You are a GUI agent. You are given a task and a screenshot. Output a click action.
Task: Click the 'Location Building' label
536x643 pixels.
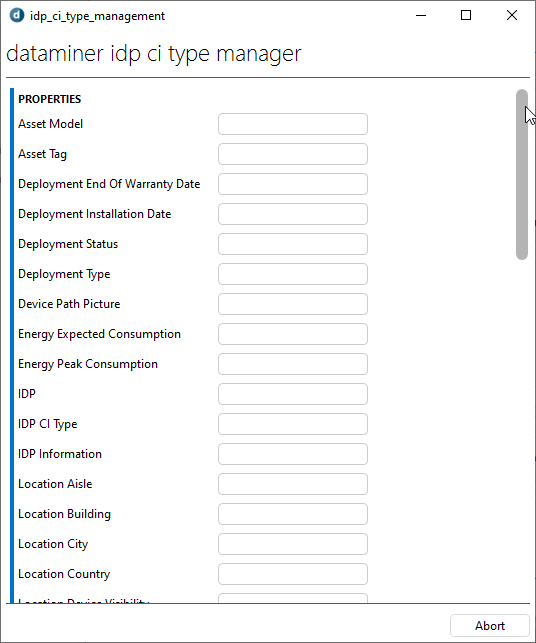pyautogui.click(x=64, y=514)
